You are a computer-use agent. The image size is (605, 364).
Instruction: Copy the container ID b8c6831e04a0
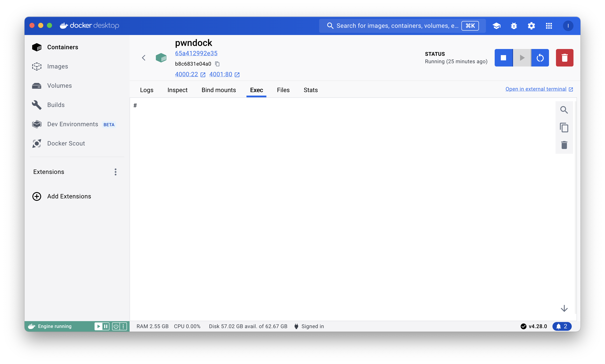[217, 64]
